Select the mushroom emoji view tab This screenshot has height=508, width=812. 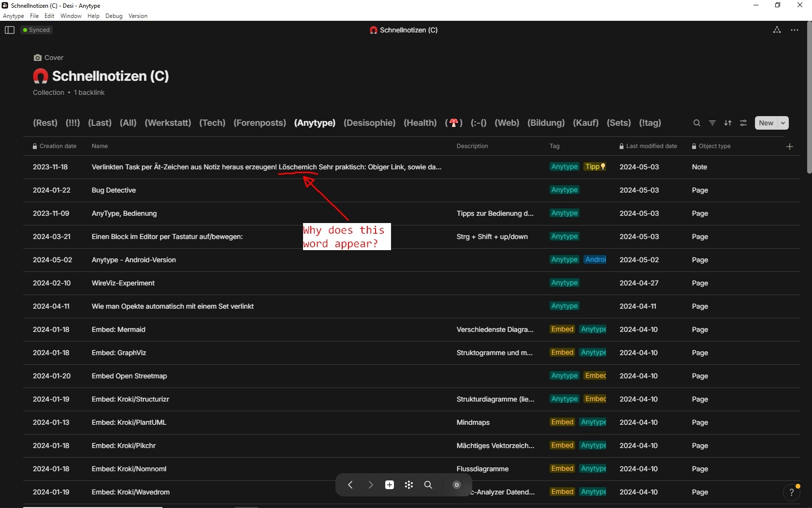coord(454,123)
